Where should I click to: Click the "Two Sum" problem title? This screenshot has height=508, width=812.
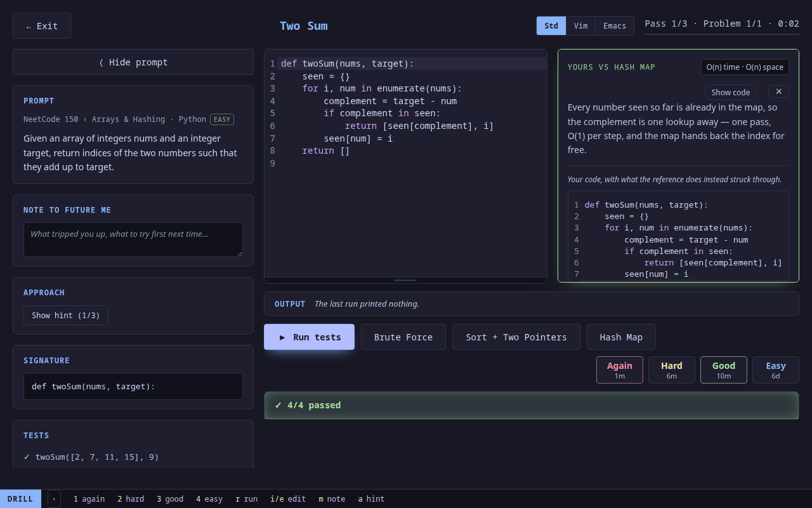coord(304,26)
